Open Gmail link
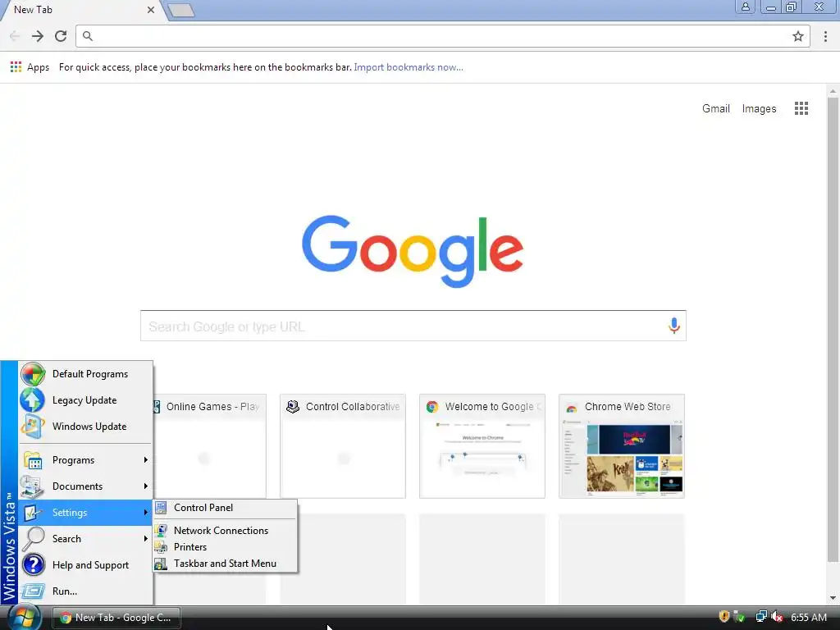This screenshot has width=840, height=630. (x=715, y=108)
